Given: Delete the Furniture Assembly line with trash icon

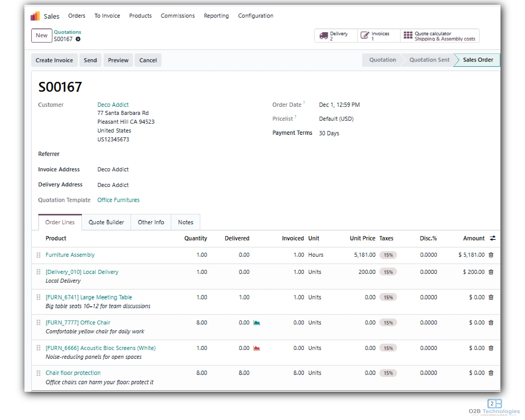Looking at the screenshot, I should point(491,255).
